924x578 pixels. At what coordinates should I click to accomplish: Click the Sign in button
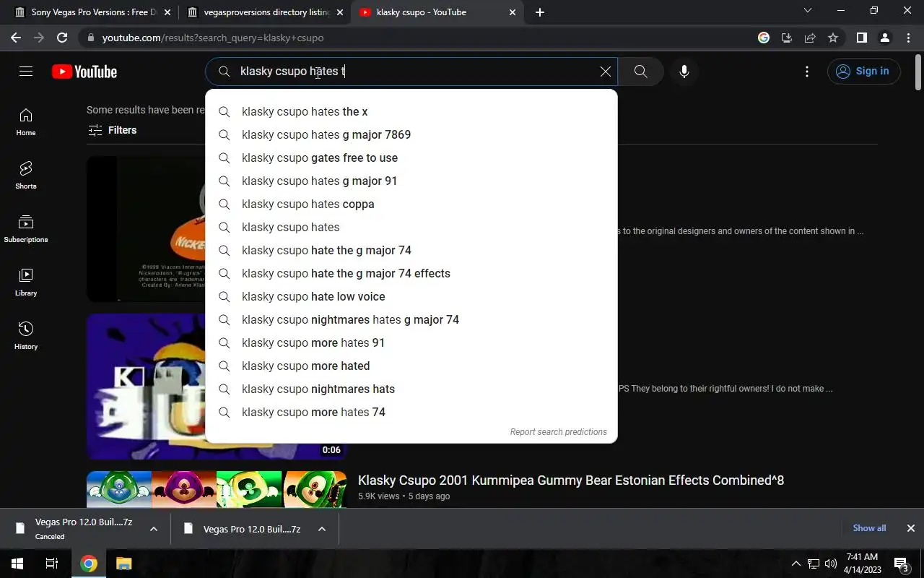point(863,71)
